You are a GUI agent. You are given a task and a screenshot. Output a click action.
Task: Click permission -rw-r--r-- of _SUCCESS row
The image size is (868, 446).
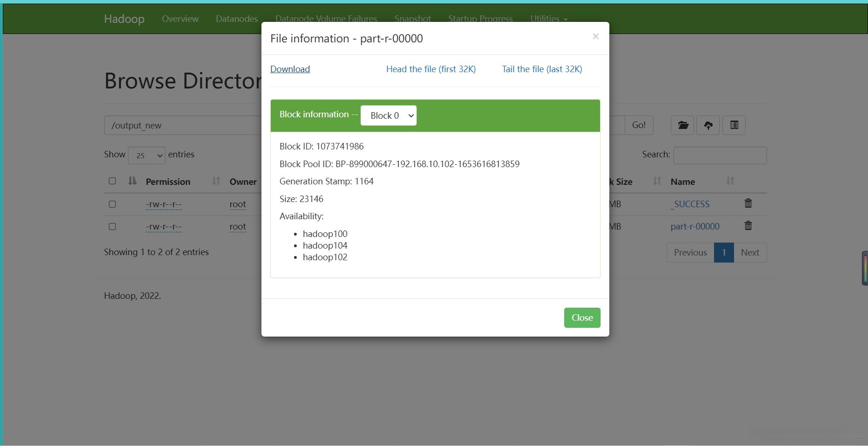point(164,204)
